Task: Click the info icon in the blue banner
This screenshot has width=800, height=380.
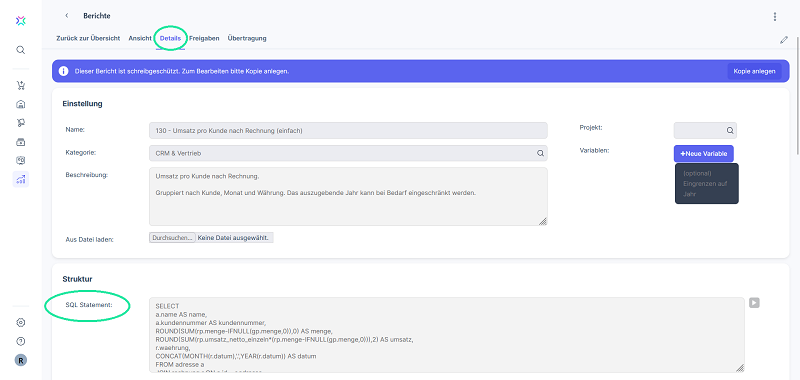Action: (63, 71)
